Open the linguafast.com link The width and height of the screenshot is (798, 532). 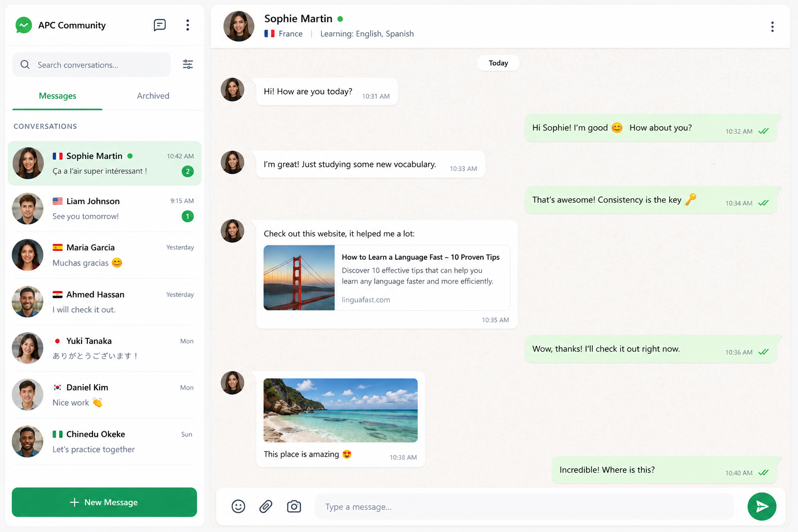coord(366,300)
